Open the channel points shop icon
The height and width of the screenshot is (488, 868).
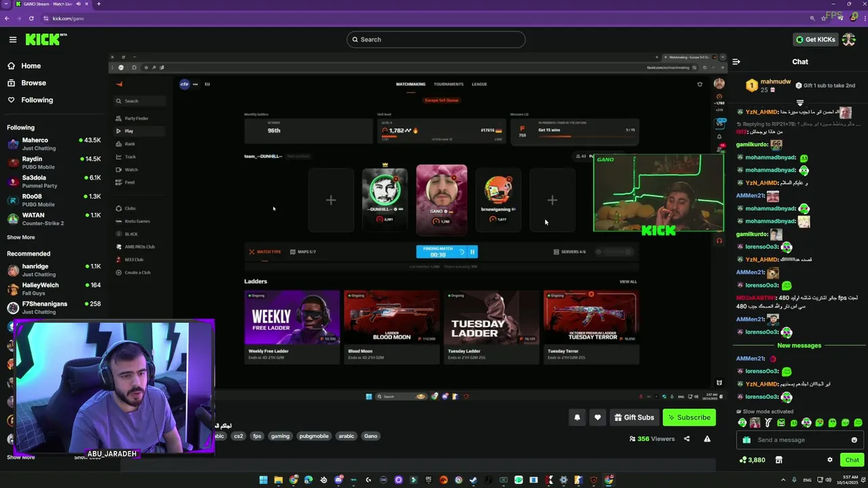click(778, 460)
